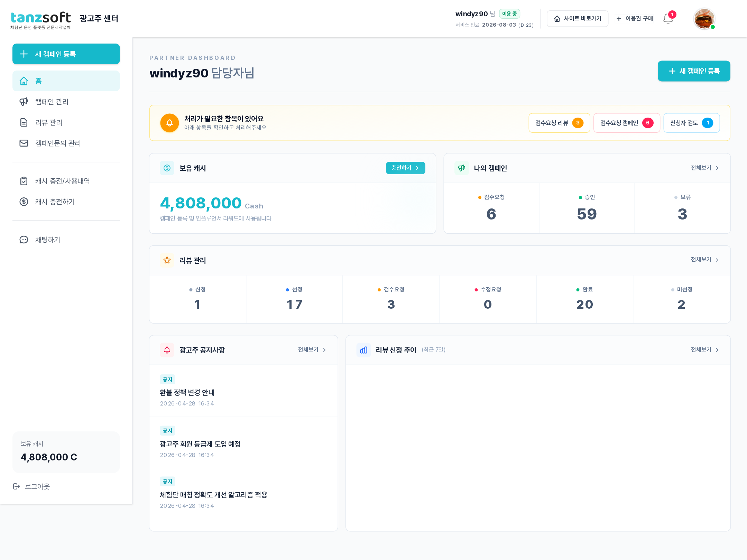Image resolution: width=747 pixels, height=560 pixels.
Task: Click the 리뷰 관리 document icon in sidebar
Action: (24, 122)
